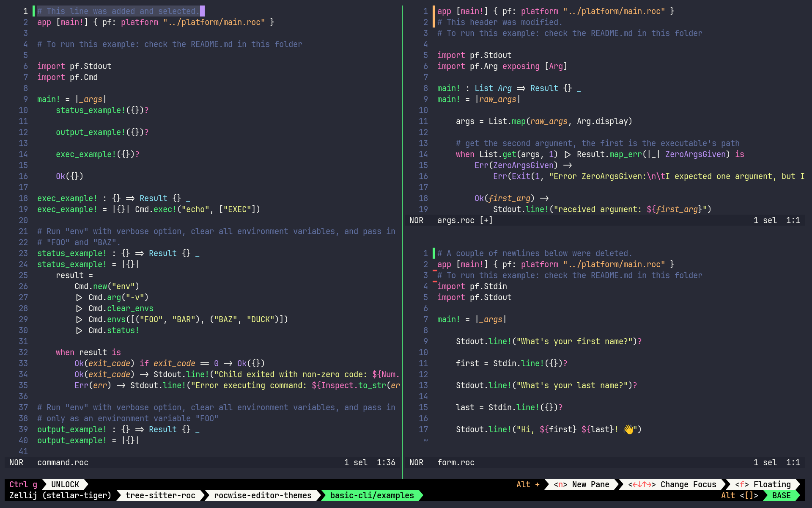This screenshot has width=812, height=508.
Task: Click the 1:36 cursor position in command.roc
Action: pos(386,462)
